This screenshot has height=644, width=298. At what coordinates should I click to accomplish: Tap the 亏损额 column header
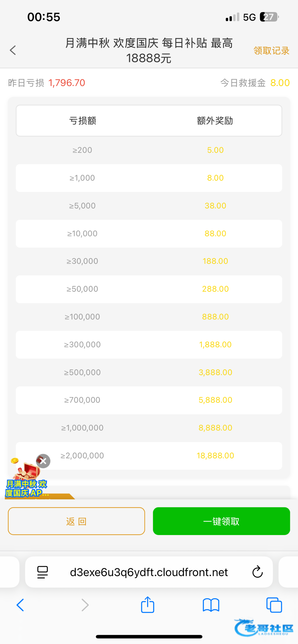(x=82, y=121)
